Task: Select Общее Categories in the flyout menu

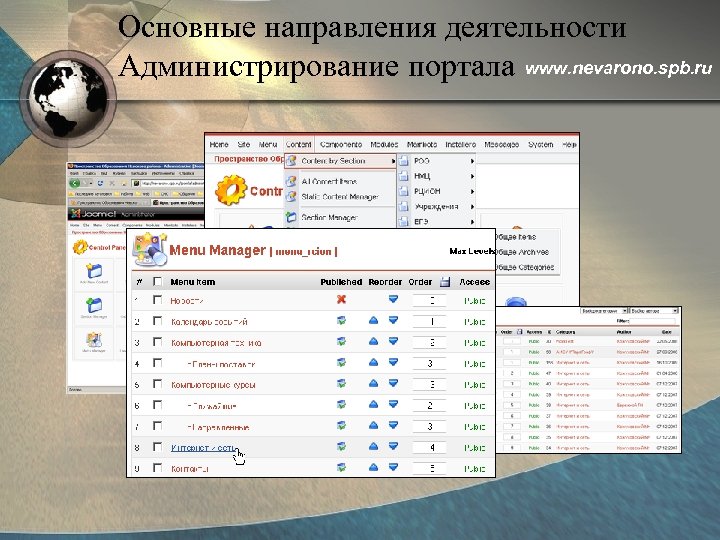Action: click(x=524, y=267)
